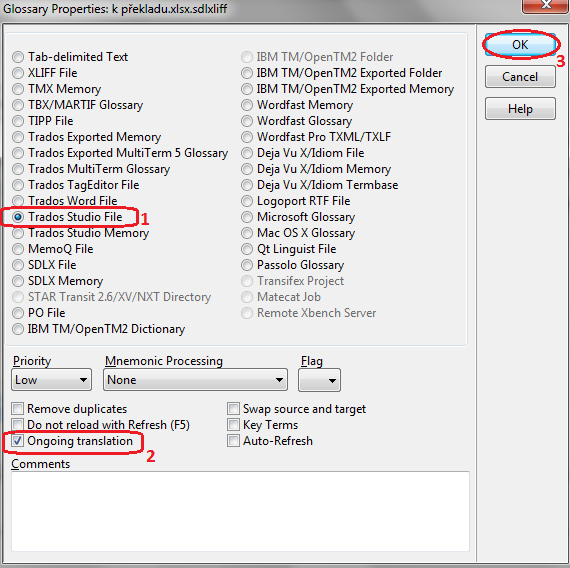Expand the Mnemonic Processing dropdown
The width and height of the screenshot is (570, 568).
click(x=196, y=380)
